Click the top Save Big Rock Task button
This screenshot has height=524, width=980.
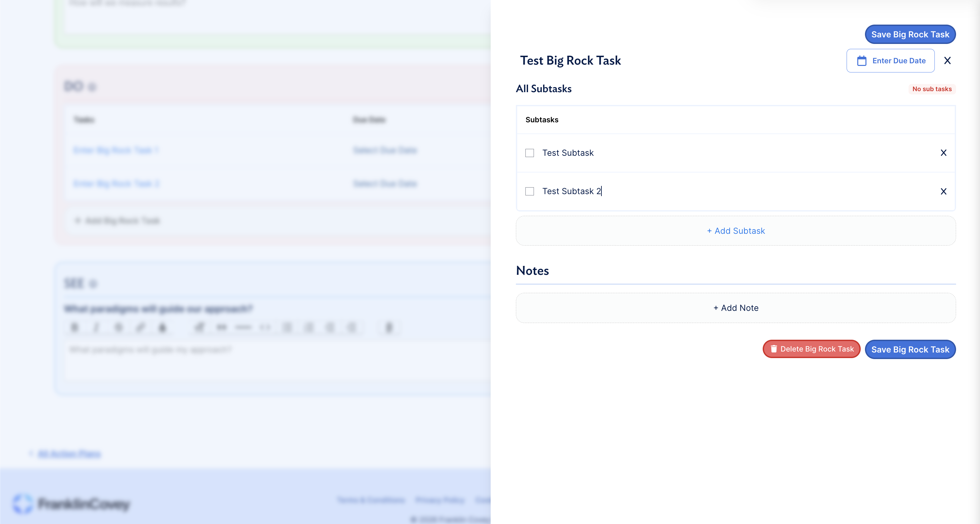point(910,34)
